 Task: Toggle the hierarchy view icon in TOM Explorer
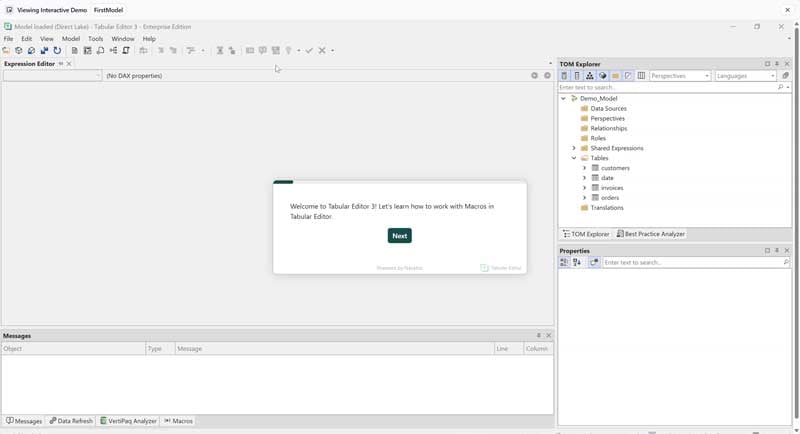pos(590,76)
